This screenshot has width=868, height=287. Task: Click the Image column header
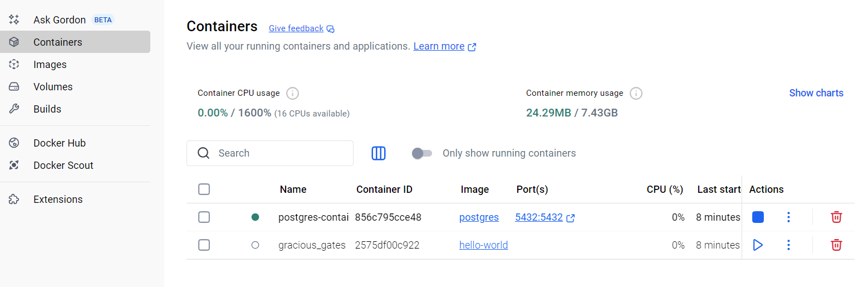click(x=475, y=189)
